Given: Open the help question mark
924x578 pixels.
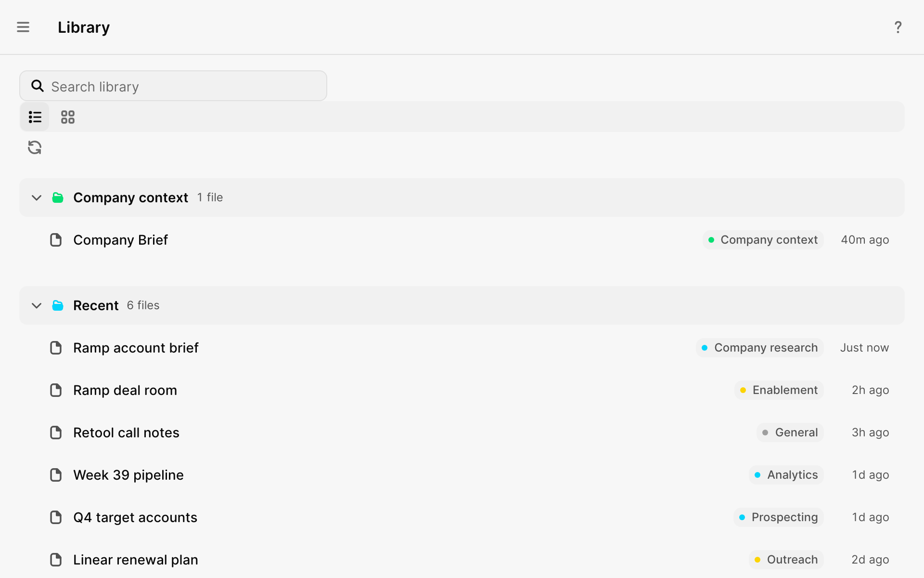Looking at the screenshot, I should click(898, 27).
